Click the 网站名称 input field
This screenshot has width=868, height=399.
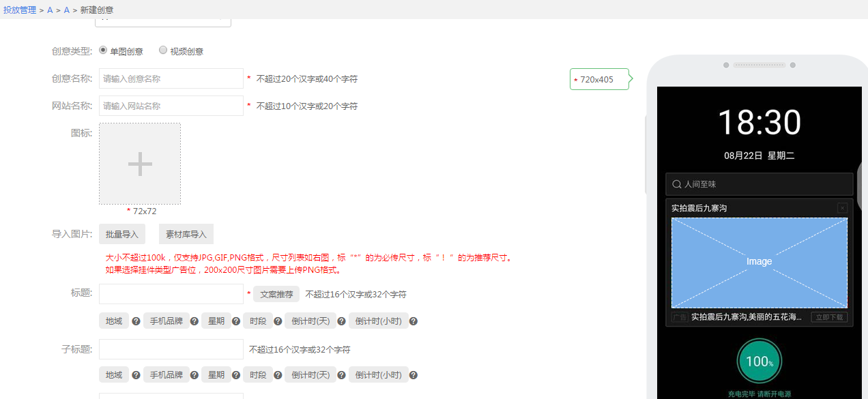(171, 105)
